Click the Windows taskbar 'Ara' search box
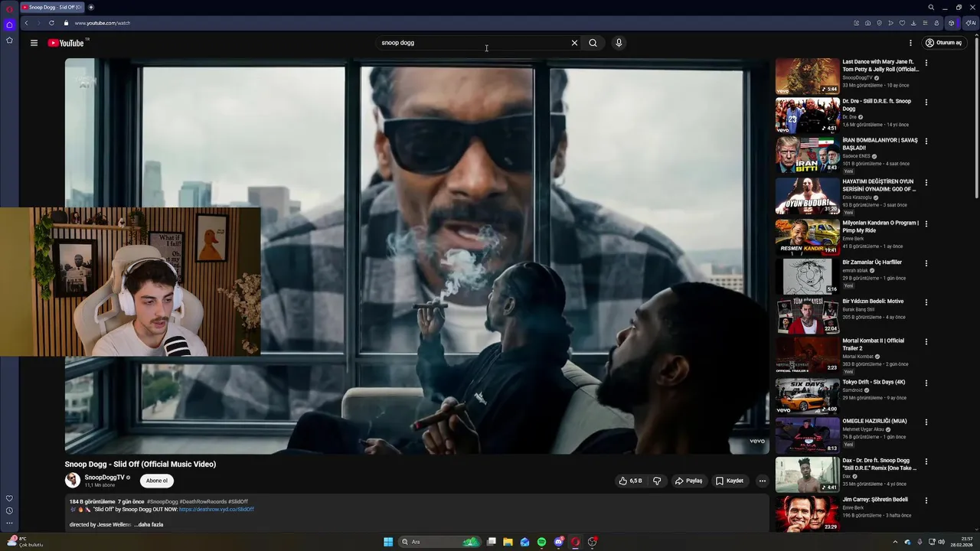The image size is (980, 551). click(x=439, y=542)
